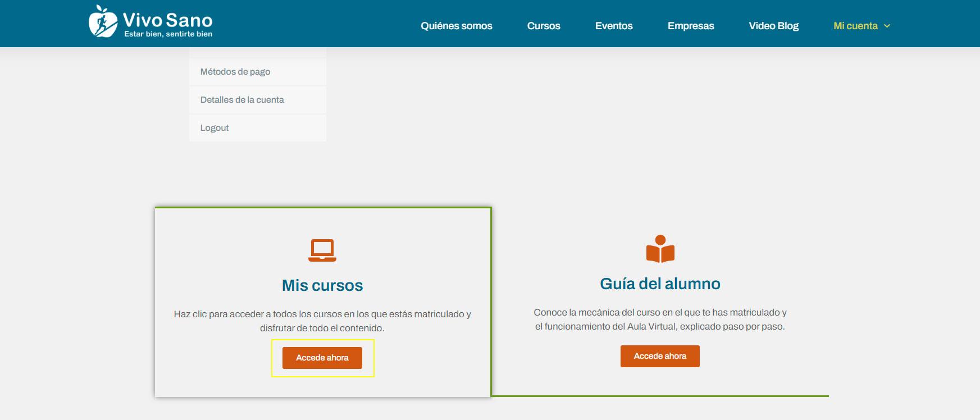Select Detalles de la cuenta

click(x=242, y=100)
